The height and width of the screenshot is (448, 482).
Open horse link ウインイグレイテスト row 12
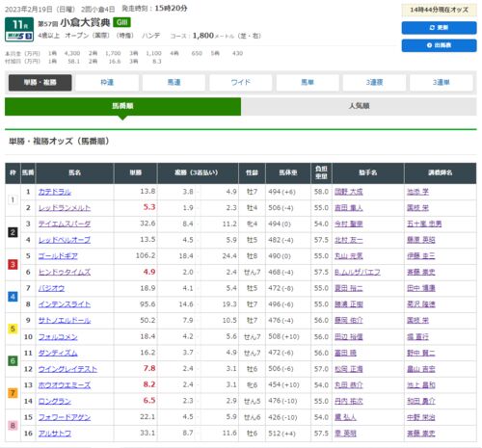[x=67, y=369]
